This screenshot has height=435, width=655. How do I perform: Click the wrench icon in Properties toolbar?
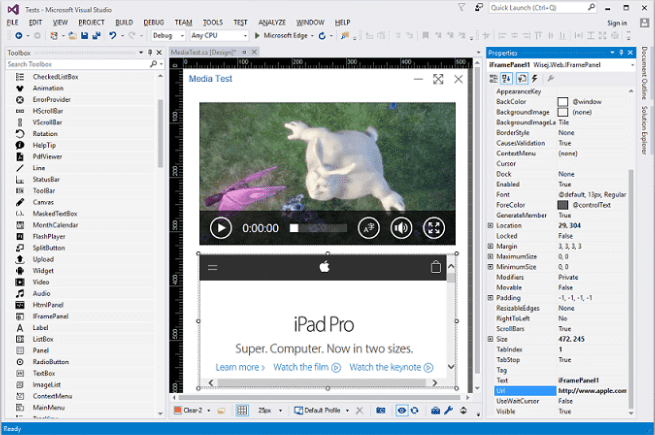click(x=551, y=79)
